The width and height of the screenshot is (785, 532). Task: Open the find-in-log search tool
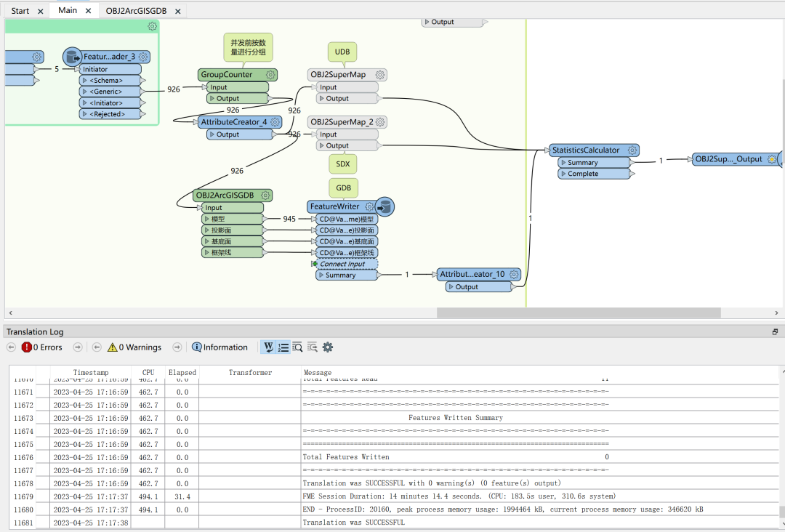tap(297, 347)
